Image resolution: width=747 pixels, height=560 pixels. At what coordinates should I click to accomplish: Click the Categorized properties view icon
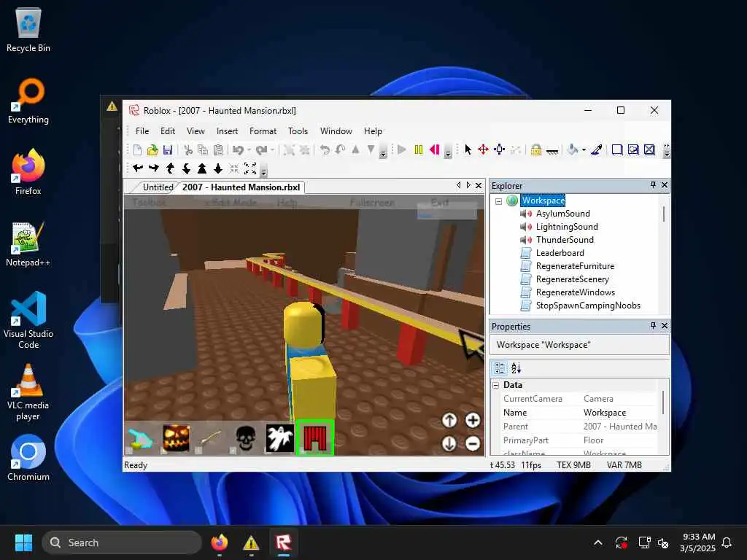pos(500,367)
